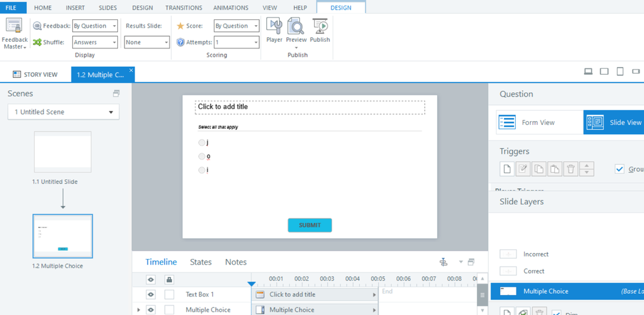Open the Feedback Master menu

[14, 34]
